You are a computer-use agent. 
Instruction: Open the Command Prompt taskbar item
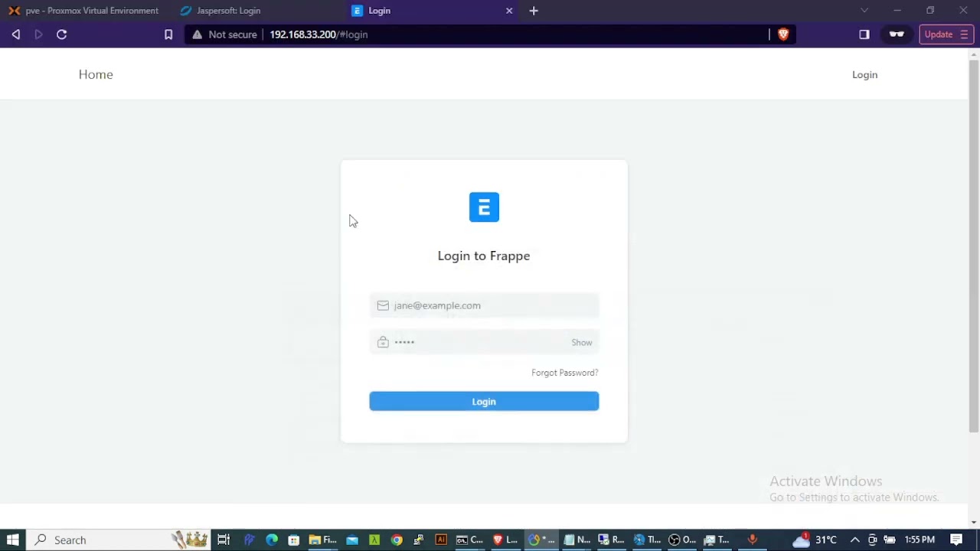click(x=469, y=540)
